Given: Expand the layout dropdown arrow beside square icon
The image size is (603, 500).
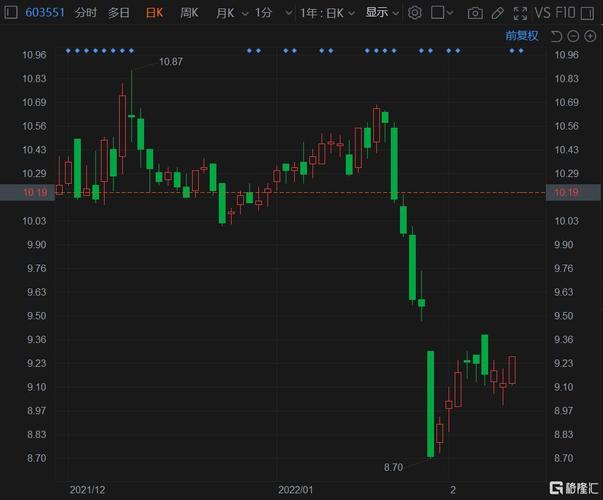Looking at the screenshot, I should (x=450, y=13).
